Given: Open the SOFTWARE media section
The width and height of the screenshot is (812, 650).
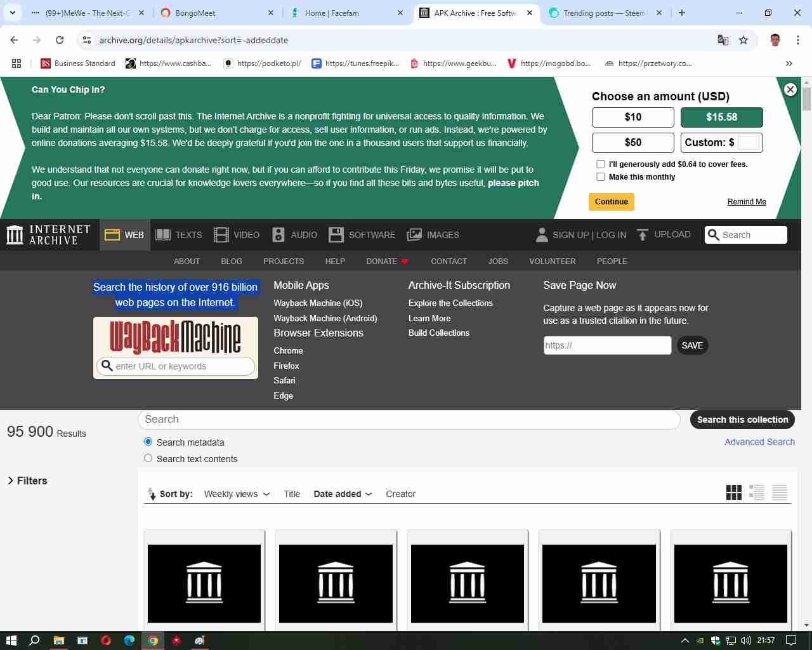Looking at the screenshot, I should click(362, 235).
